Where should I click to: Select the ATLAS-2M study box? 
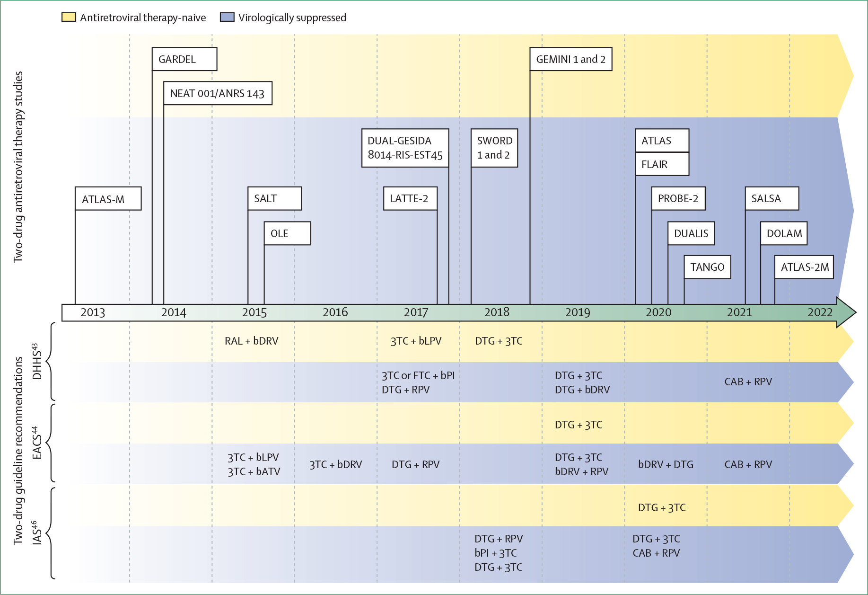tap(804, 267)
